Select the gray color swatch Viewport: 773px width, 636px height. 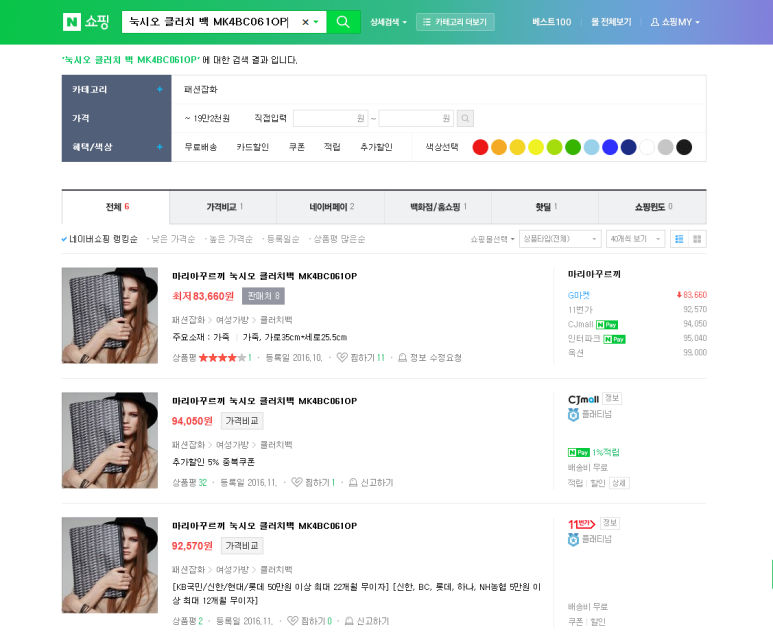(666, 147)
